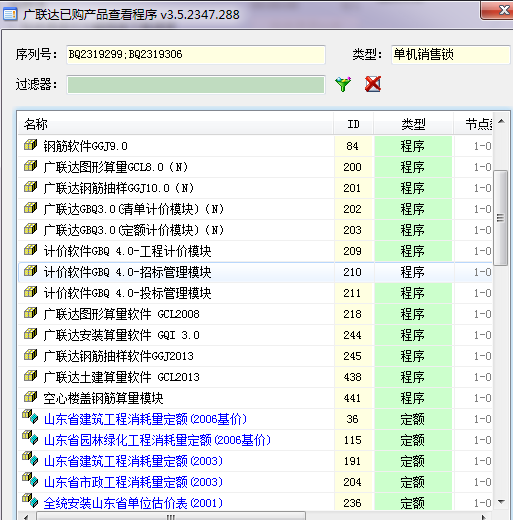Click the icon for 广联达GBQ3.0(清单计价模块)

tap(30, 208)
